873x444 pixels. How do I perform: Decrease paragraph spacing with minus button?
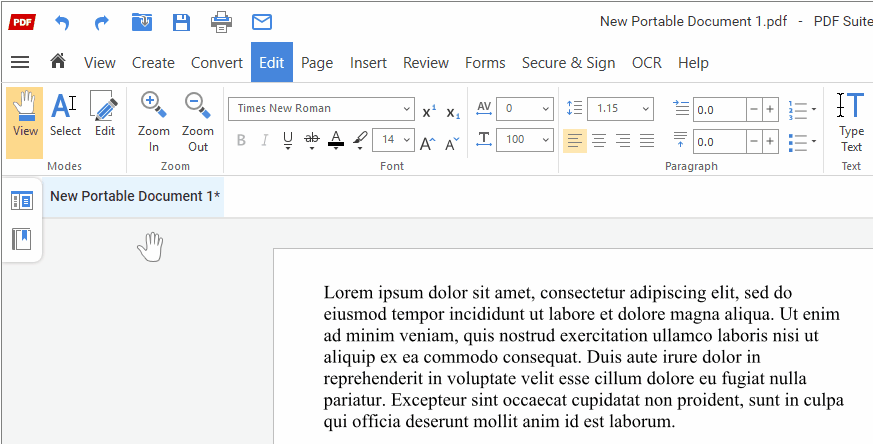754,142
